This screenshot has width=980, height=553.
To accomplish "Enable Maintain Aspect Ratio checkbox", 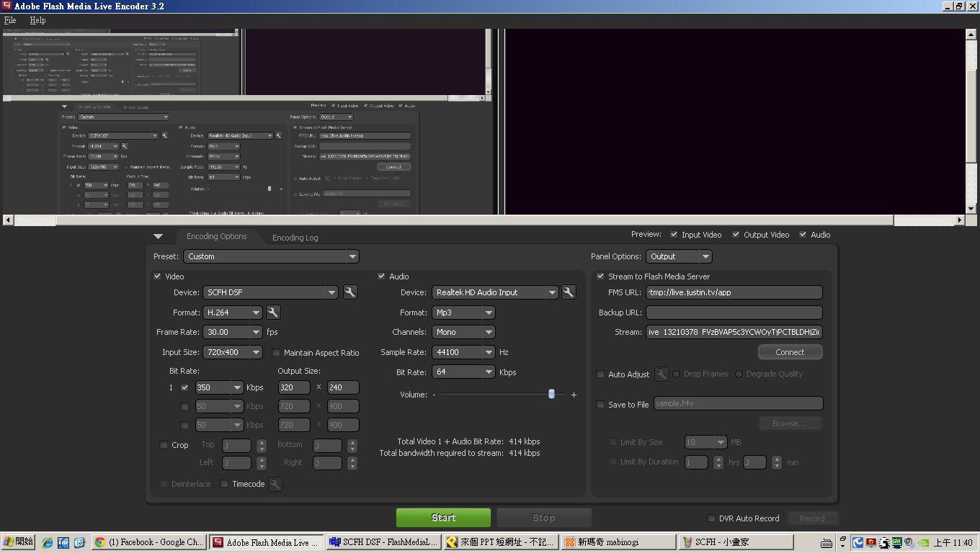I will 276,353.
